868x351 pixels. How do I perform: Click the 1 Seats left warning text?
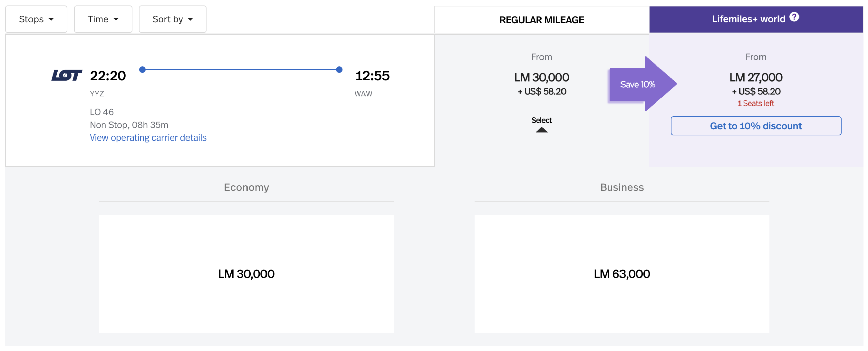[x=756, y=103]
